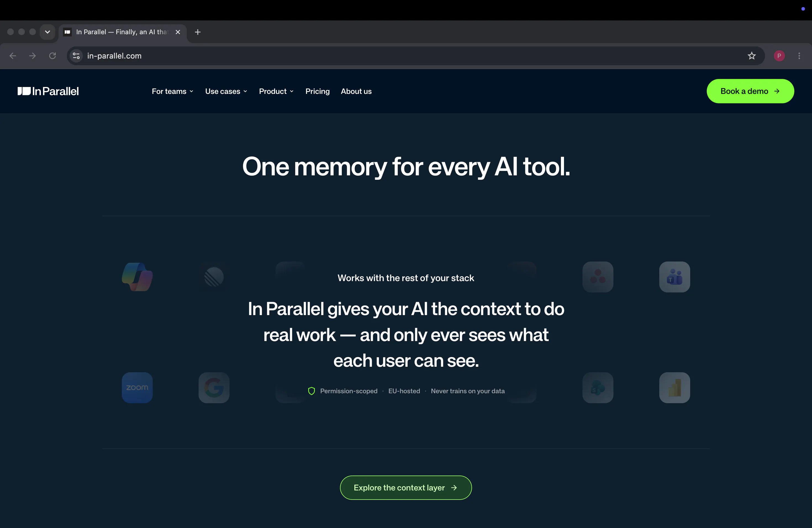This screenshot has height=528, width=812.
Task: Click 'Works with the rest of your stack' text
Action: point(406,278)
